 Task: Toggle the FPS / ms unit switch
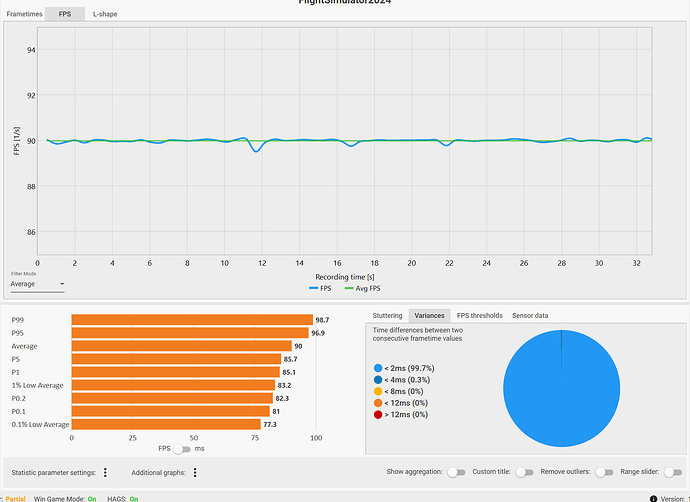coord(182,449)
